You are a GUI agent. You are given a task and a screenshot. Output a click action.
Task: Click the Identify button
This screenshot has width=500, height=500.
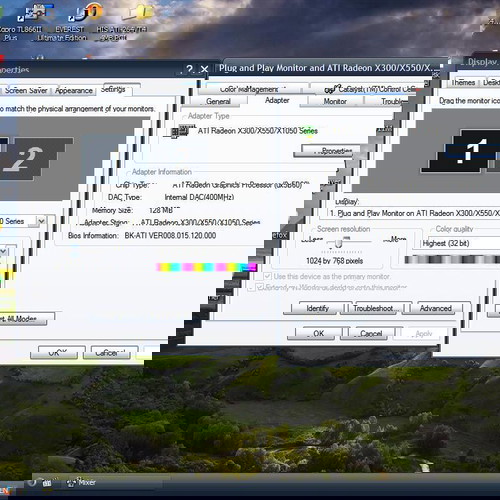point(317,308)
